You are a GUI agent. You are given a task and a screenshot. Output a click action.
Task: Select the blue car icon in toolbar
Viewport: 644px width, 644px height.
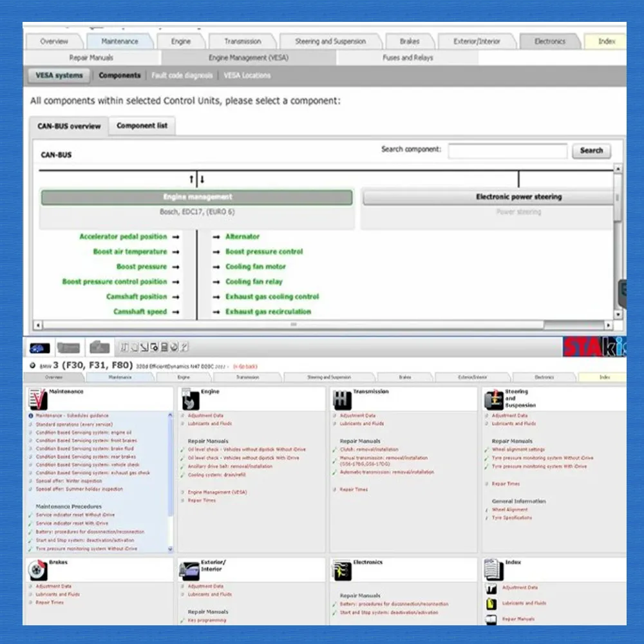coord(39,348)
